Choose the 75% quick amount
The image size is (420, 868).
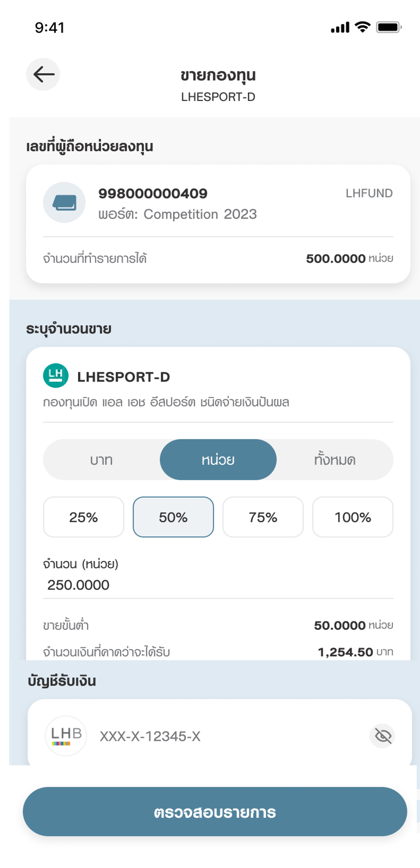263,517
